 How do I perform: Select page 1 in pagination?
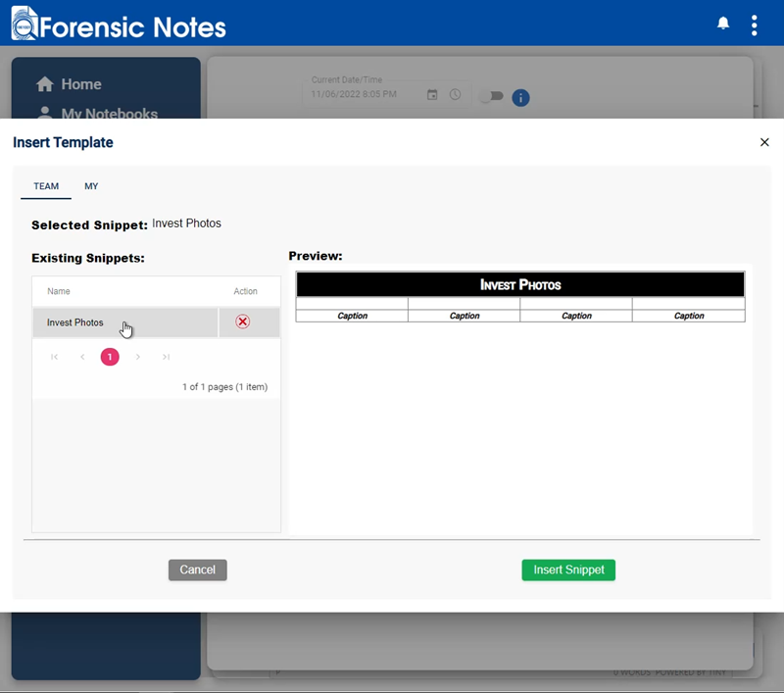(x=110, y=357)
